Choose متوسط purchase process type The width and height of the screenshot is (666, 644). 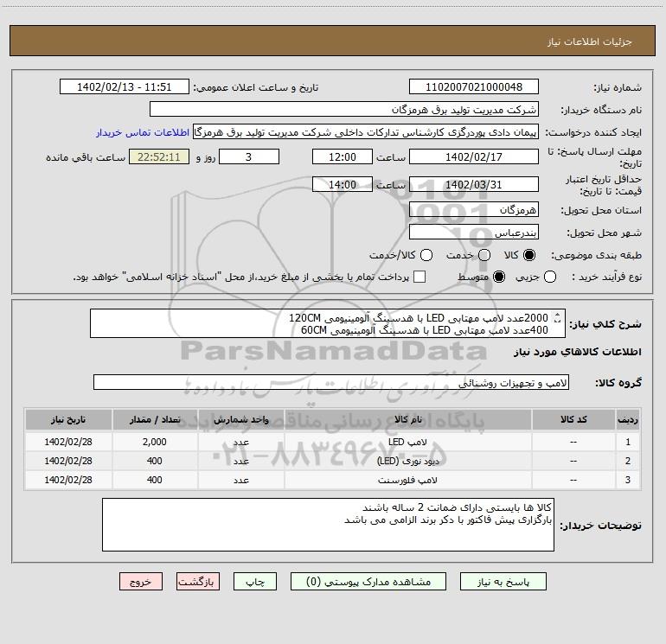tap(499, 277)
